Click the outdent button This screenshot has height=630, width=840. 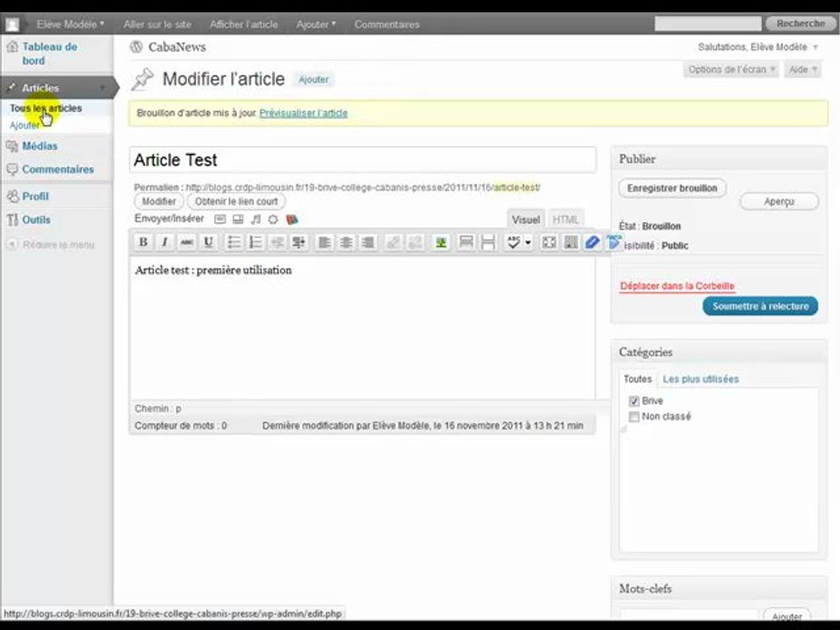[277, 242]
